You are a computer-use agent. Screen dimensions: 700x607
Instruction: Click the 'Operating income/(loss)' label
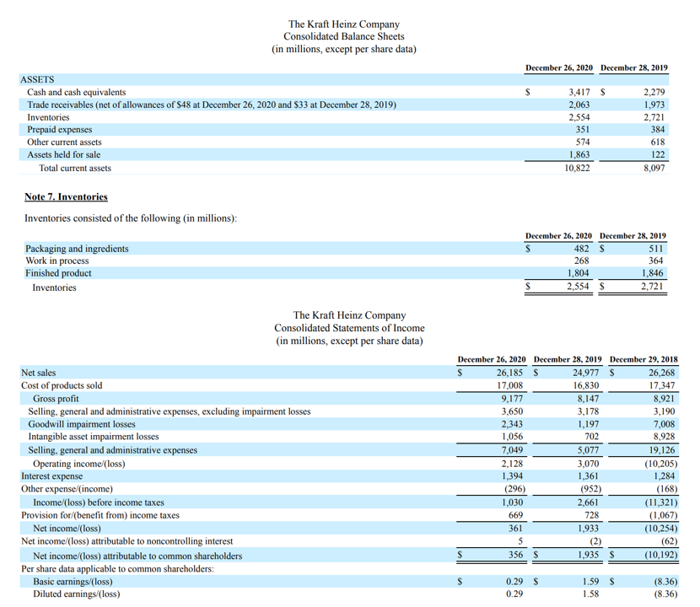click(79, 464)
